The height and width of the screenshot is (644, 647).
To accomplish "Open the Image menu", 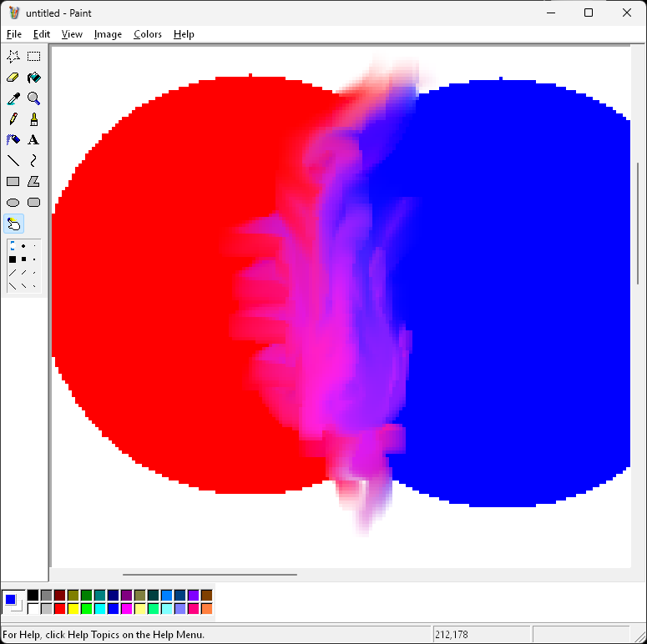I will pyautogui.click(x=108, y=34).
